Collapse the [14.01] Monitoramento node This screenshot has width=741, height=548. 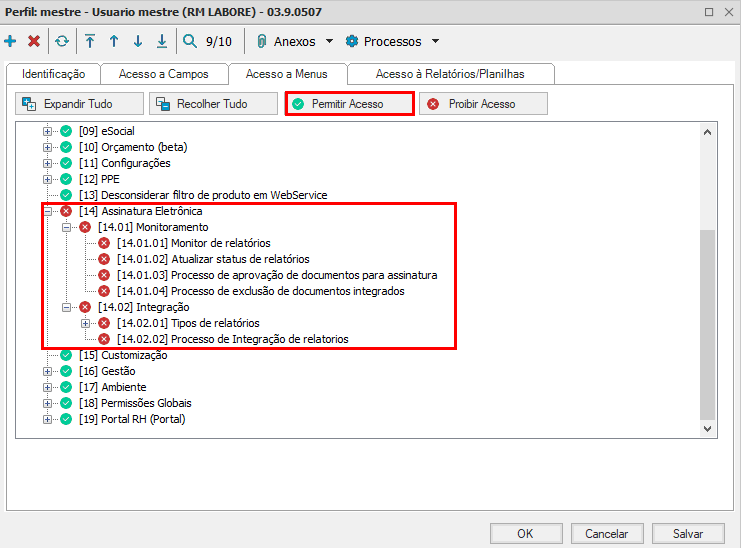click(66, 227)
